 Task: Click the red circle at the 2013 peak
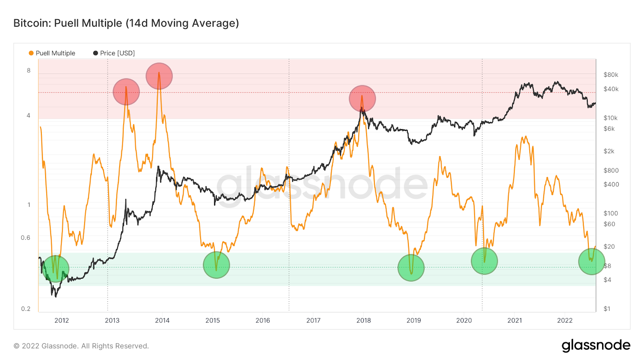click(126, 92)
